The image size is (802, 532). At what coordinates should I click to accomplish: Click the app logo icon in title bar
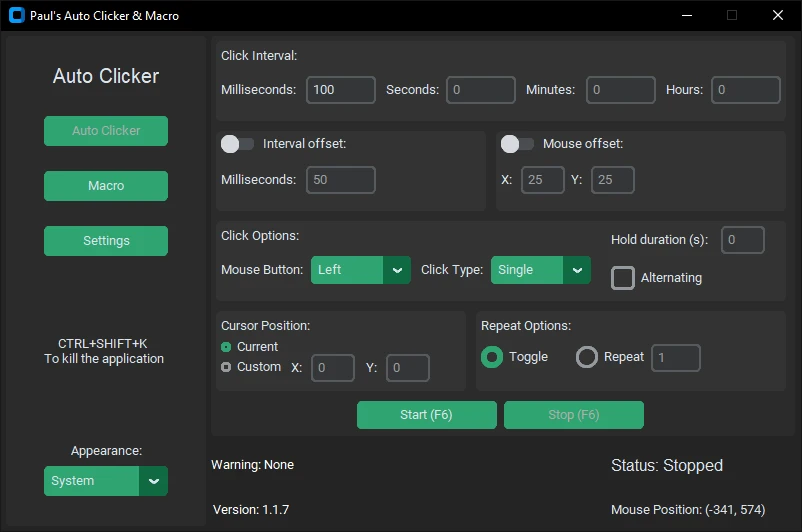(16, 15)
